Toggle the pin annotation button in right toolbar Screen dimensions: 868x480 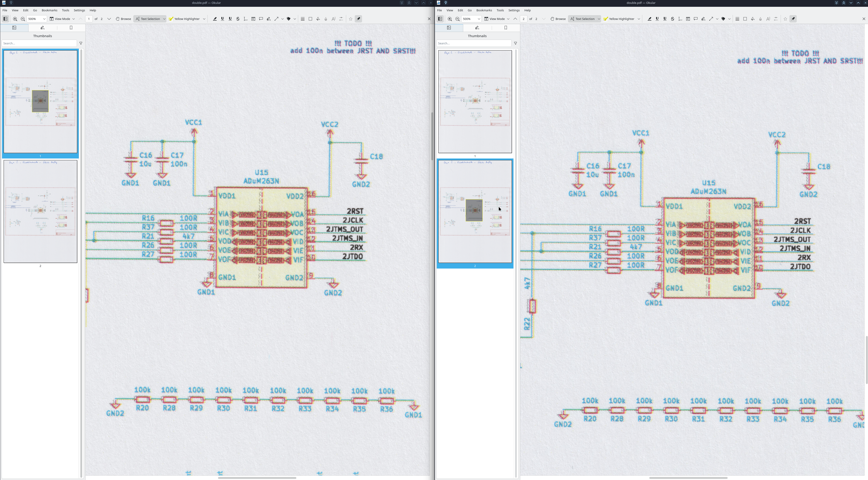[x=793, y=19]
